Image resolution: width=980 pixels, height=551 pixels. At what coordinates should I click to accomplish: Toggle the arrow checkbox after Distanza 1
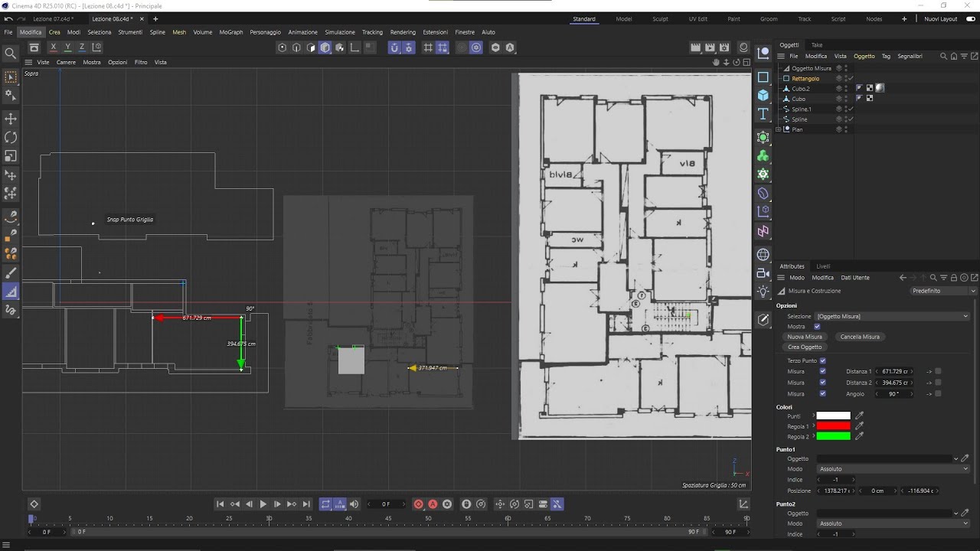[938, 371]
